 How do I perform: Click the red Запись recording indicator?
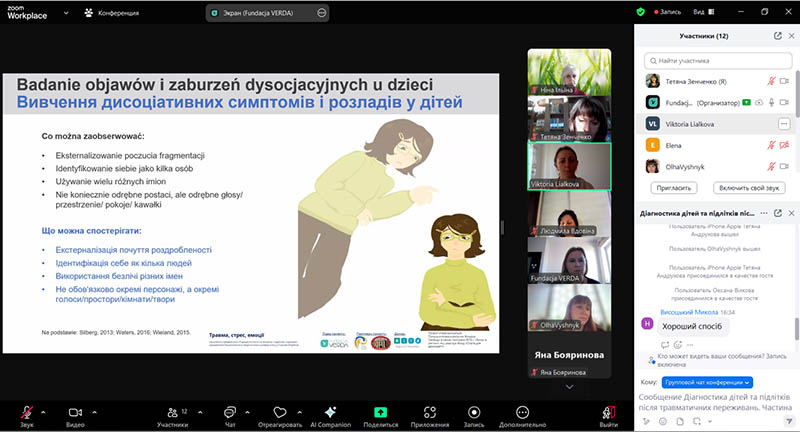(667, 12)
